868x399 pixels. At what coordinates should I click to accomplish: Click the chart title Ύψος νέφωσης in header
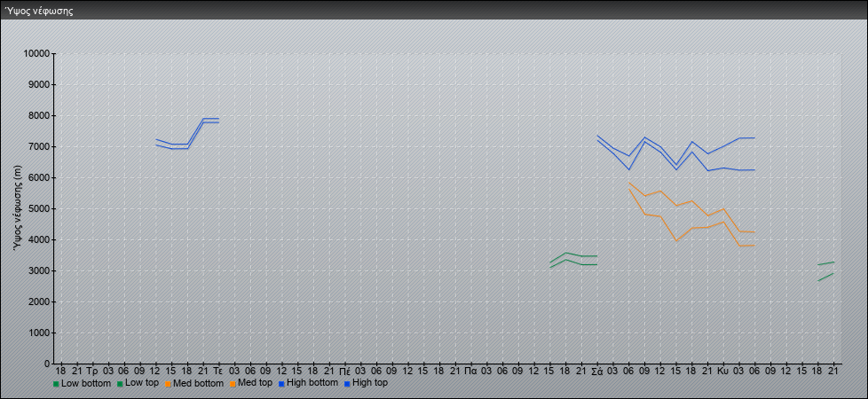click(38, 11)
